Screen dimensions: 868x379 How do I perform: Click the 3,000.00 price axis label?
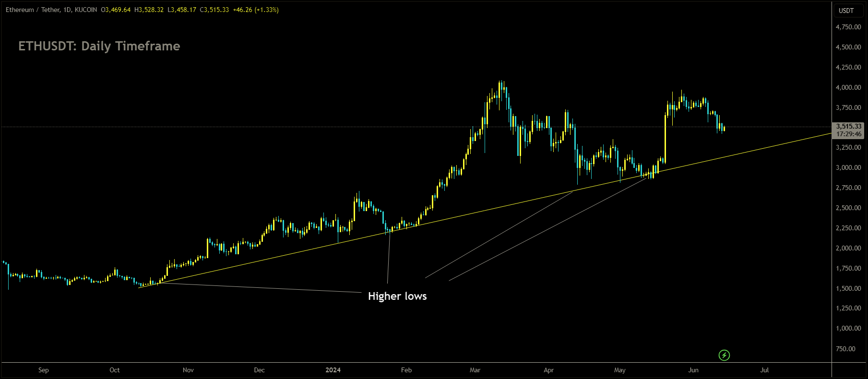pyautogui.click(x=848, y=167)
